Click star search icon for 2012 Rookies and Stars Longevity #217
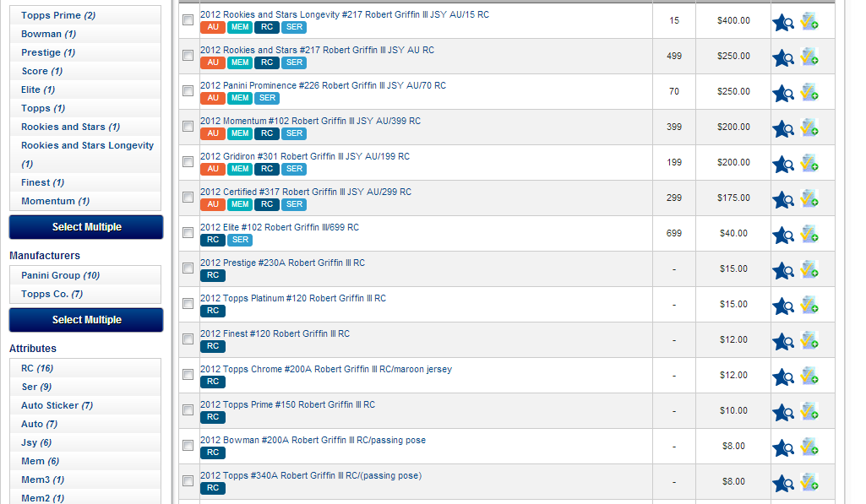 pyautogui.click(x=783, y=23)
